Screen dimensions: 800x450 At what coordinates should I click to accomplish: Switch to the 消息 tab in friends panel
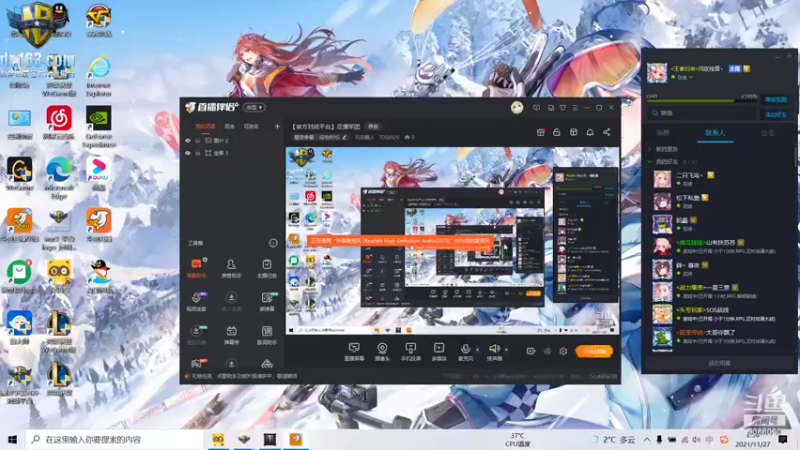662,132
